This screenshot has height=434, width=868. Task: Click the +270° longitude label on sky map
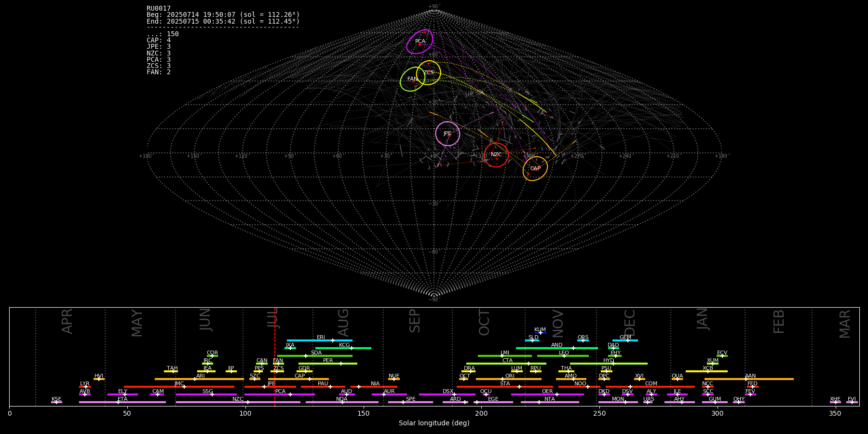click(x=577, y=156)
